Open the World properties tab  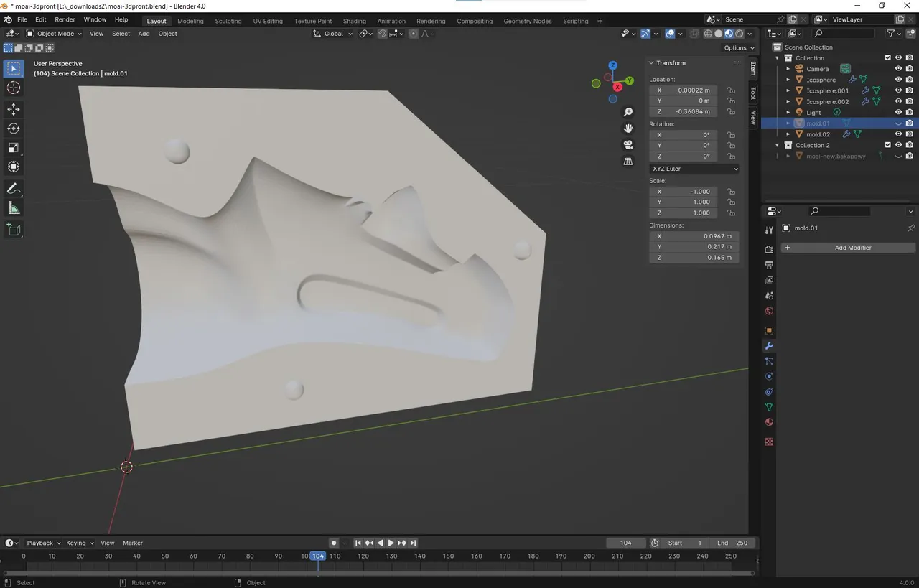click(x=769, y=311)
